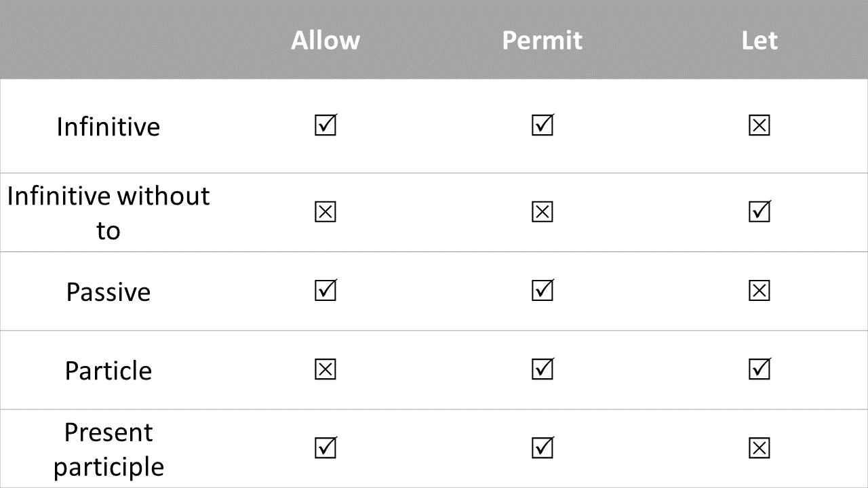The width and height of the screenshot is (868, 488).
Task: Click Allow checkbox in Present participle row
Action: [325, 448]
